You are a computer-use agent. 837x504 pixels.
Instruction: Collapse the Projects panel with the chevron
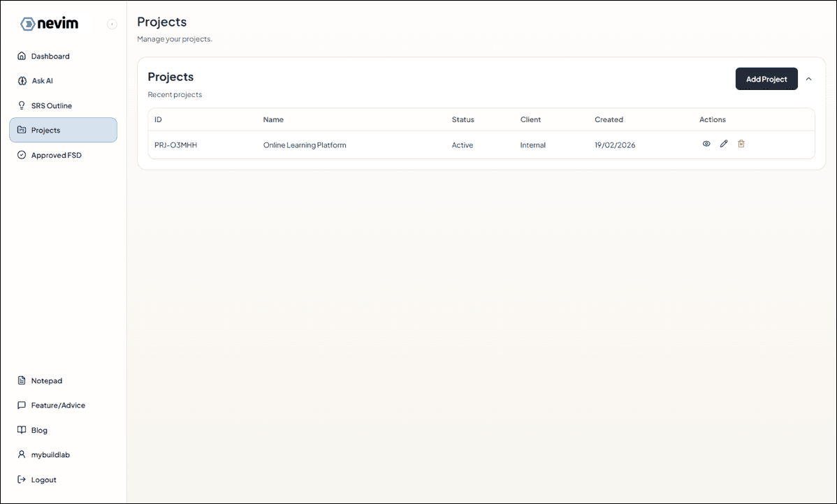[809, 79]
